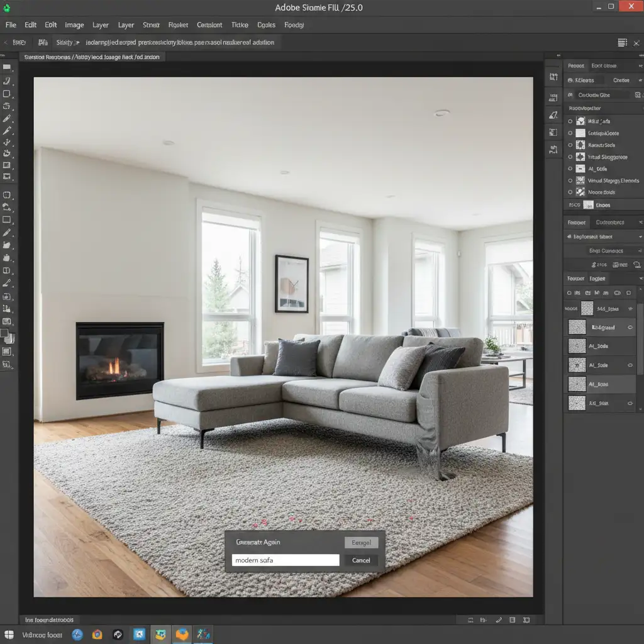Hide the Background layer using its eye icon

point(631,327)
